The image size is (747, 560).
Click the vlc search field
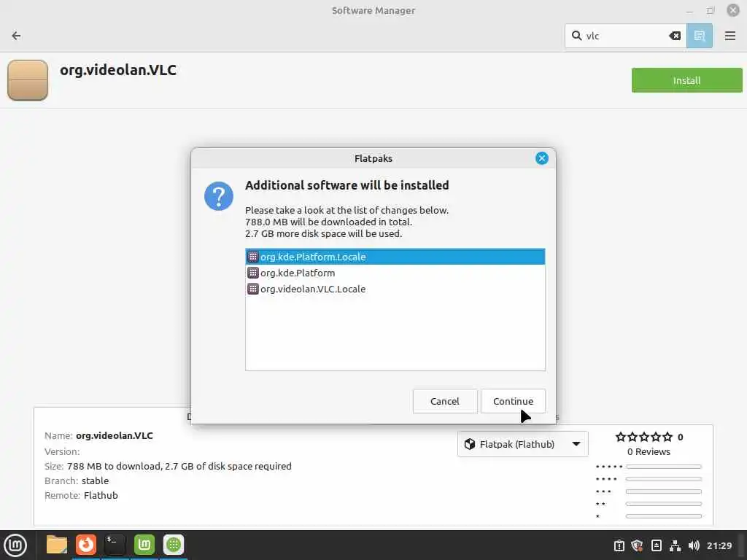click(624, 36)
